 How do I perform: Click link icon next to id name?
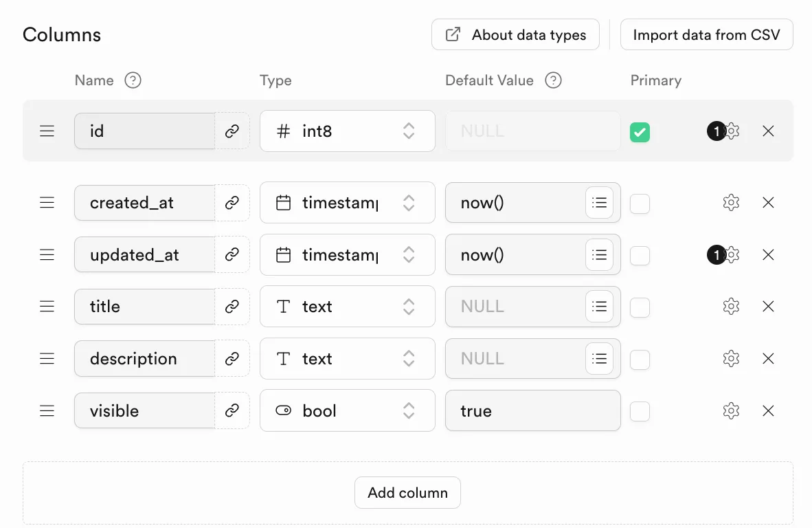tap(232, 131)
